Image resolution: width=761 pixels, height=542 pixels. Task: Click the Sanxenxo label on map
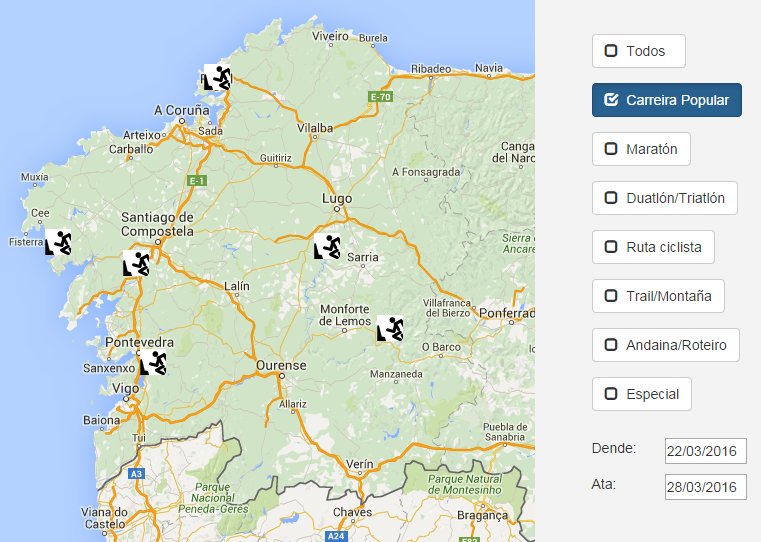point(109,368)
